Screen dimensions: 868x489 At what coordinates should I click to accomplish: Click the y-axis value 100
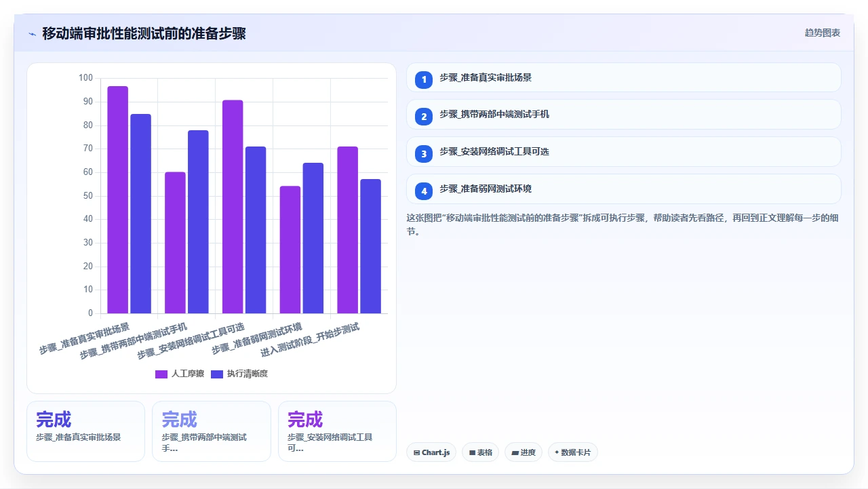[x=85, y=78]
